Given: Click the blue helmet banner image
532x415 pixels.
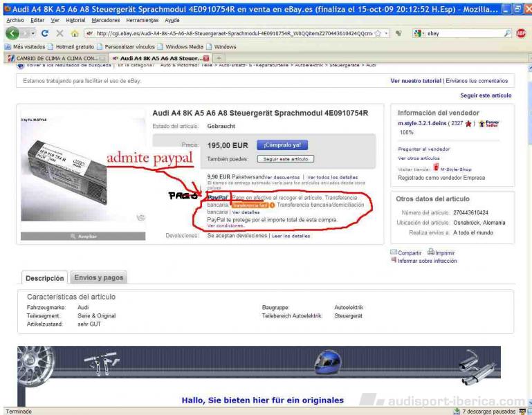Looking at the screenshot, I should tap(328, 362).
